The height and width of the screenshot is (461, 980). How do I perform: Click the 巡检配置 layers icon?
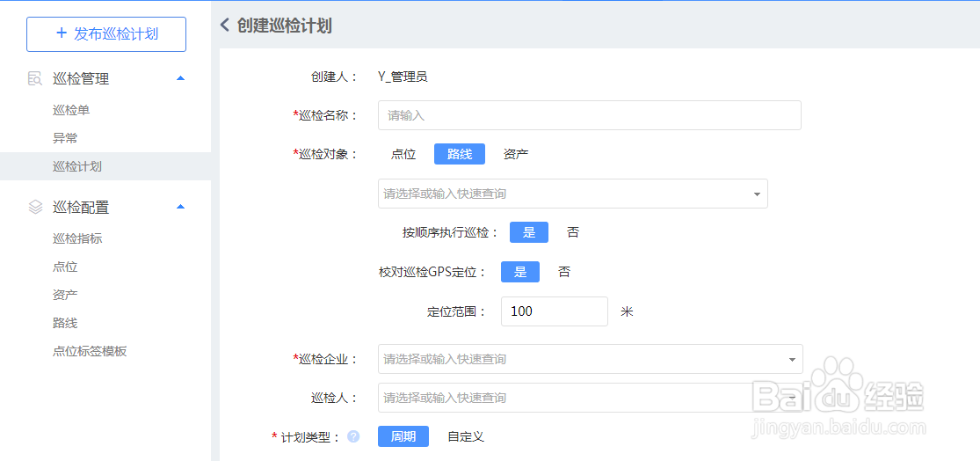point(35,208)
